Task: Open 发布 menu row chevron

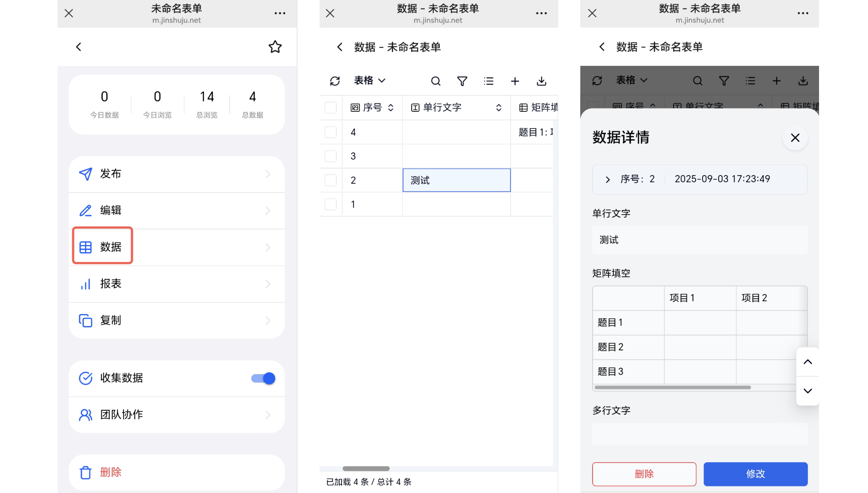Action: [x=268, y=174]
